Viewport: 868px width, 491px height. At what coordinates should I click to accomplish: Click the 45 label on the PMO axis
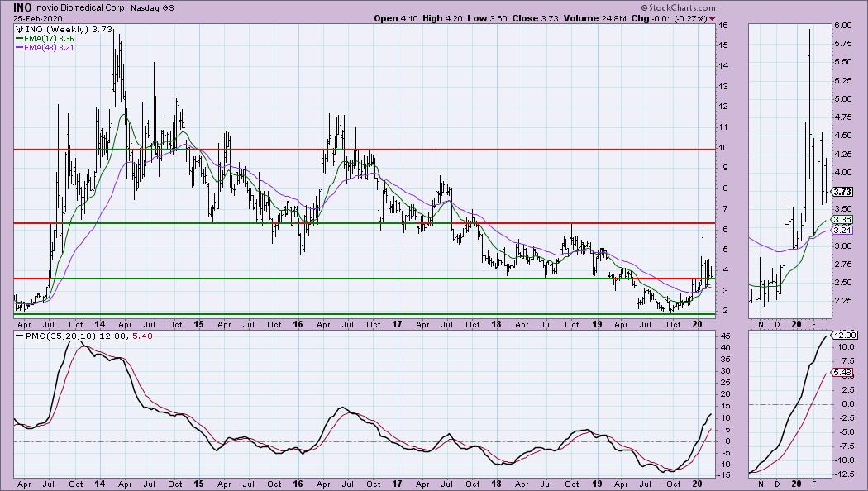[723, 336]
